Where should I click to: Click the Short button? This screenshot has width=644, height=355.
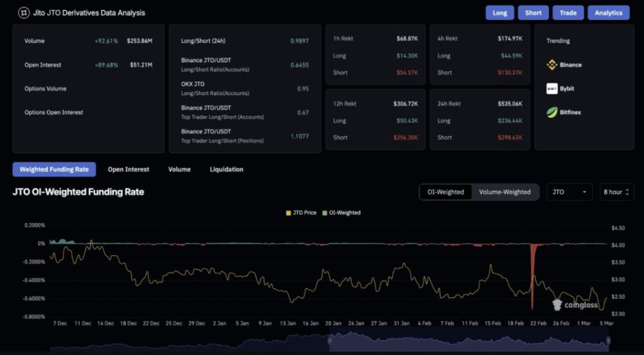533,13
